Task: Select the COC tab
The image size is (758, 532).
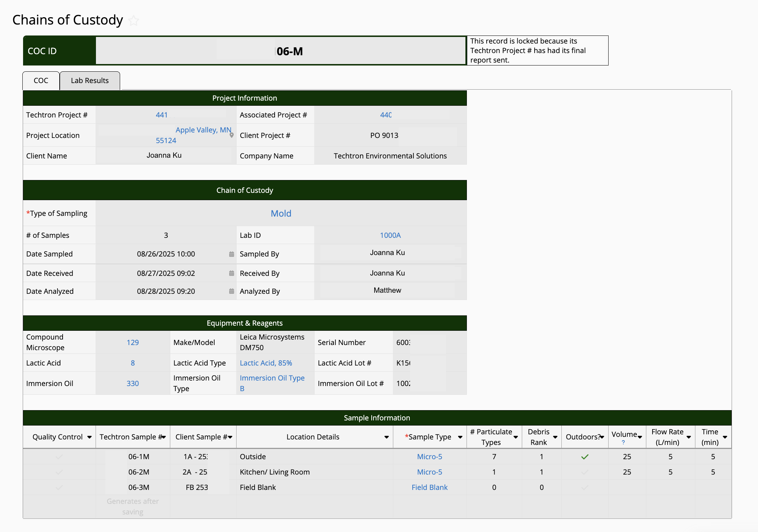Action: click(x=41, y=80)
